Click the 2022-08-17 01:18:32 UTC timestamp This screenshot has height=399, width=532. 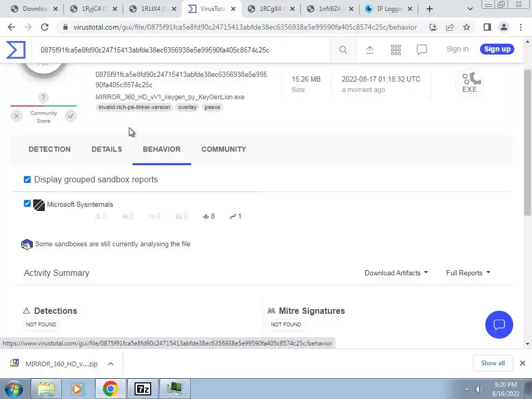(x=381, y=79)
